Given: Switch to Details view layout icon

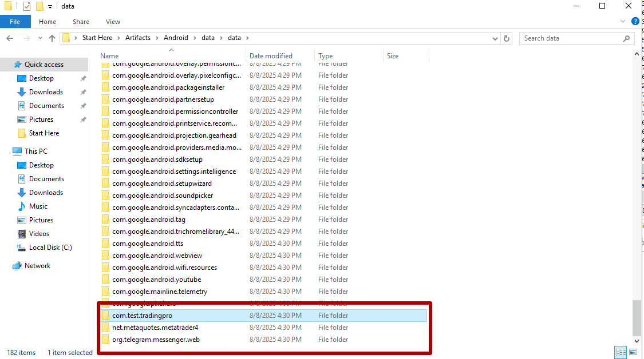Looking at the screenshot, I should (621, 353).
